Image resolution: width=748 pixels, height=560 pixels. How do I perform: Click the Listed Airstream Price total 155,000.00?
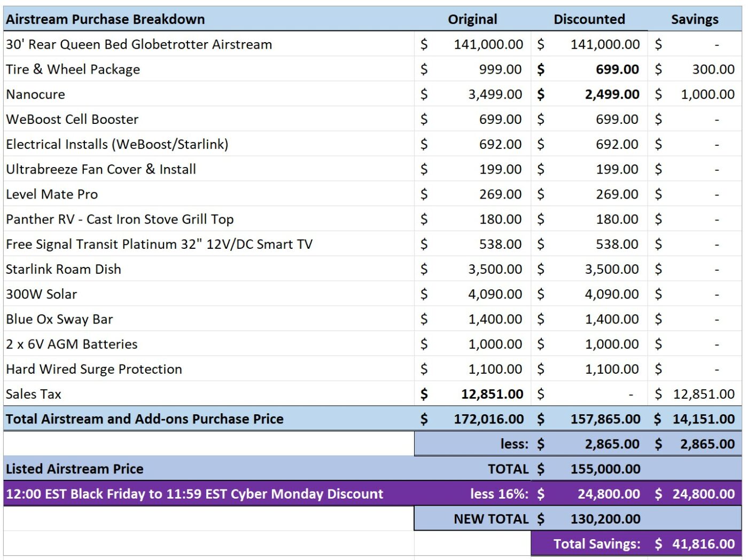coord(605,469)
